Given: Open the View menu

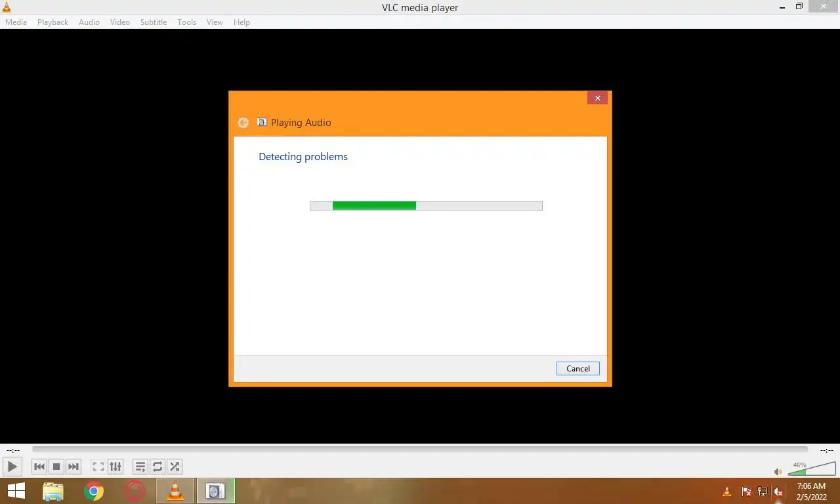Looking at the screenshot, I should tap(215, 22).
